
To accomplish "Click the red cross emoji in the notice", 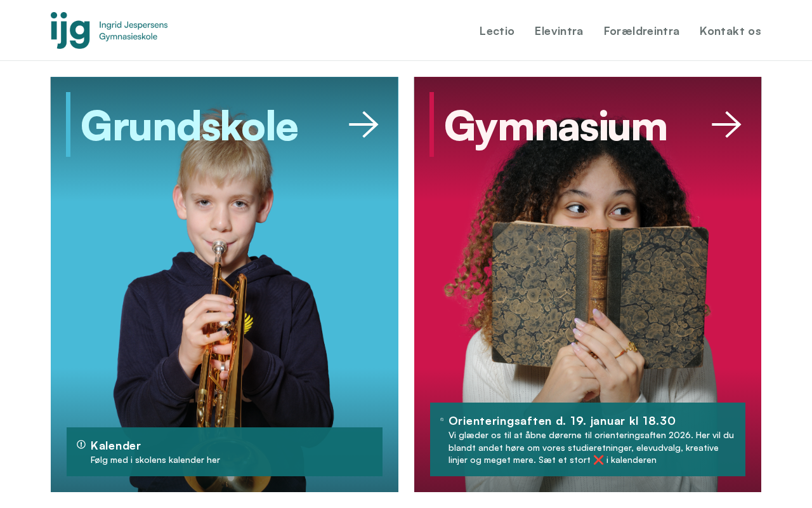I will (x=598, y=460).
